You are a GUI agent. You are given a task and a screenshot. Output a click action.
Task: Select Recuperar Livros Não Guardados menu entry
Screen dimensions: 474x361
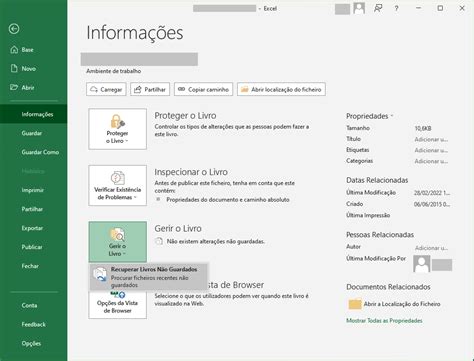[x=149, y=277]
